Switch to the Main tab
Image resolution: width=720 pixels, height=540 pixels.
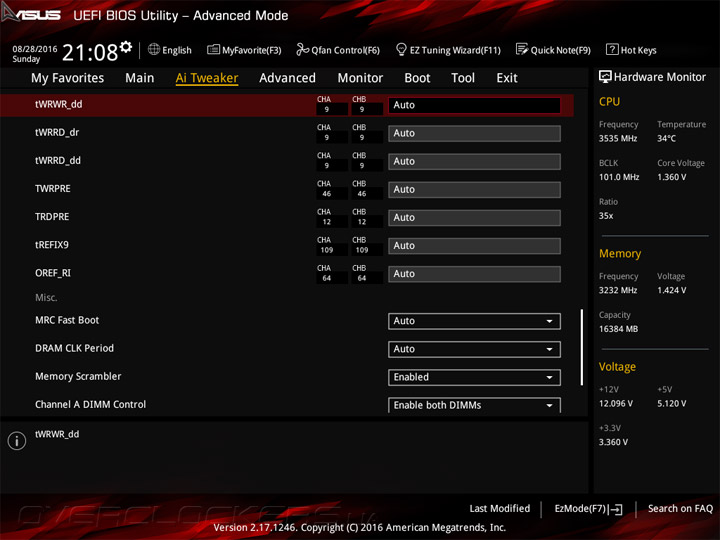[x=140, y=78]
